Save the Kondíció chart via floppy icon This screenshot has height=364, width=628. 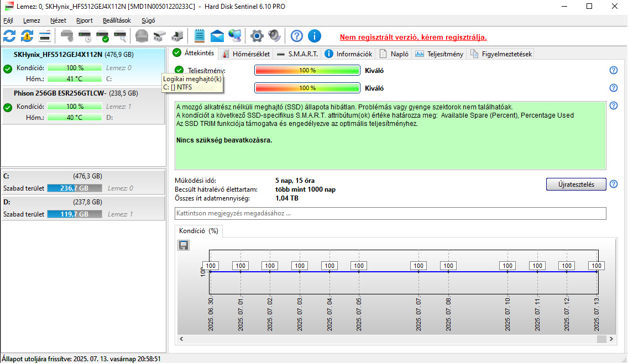point(184,245)
